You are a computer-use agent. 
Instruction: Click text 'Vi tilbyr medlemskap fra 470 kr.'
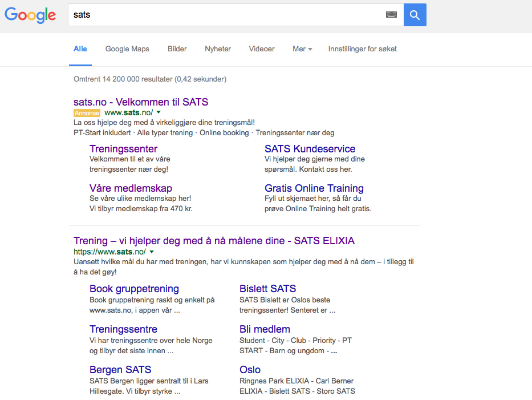[x=141, y=208]
